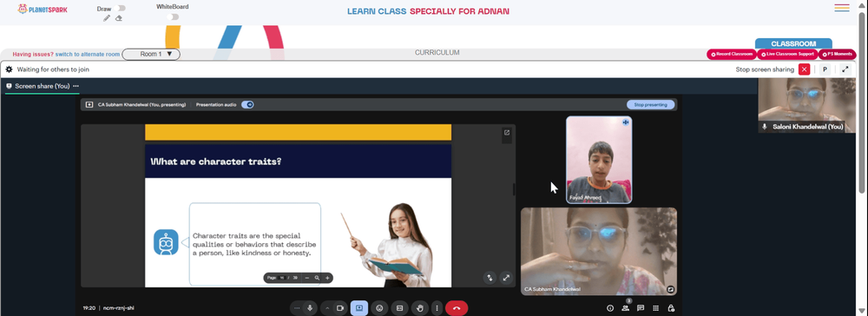868x316 pixels.
Task: Zoom in on the slide
Action: (x=327, y=278)
